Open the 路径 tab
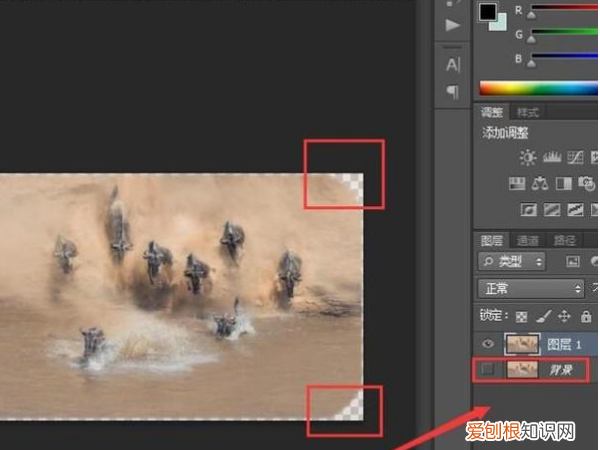The width and height of the screenshot is (600, 450). pyautogui.click(x=564, y=240)
